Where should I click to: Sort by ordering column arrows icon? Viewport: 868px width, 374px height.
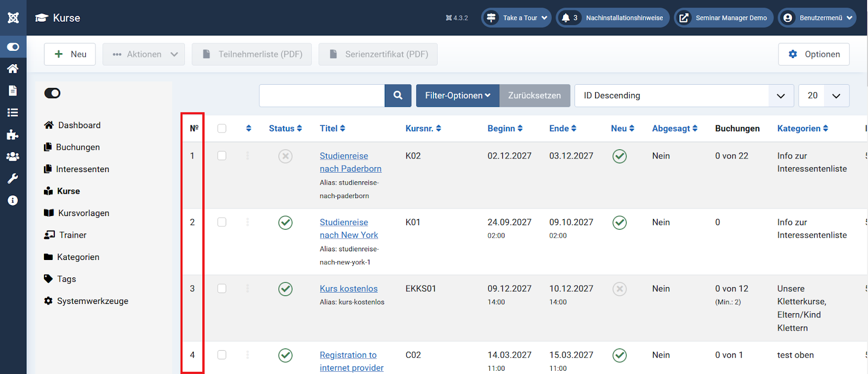point(248,129)
